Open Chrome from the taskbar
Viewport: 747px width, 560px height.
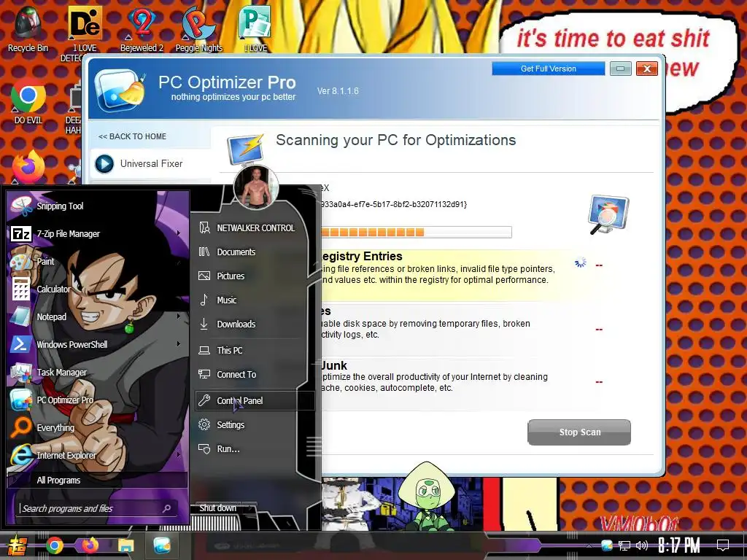[55, 545]
